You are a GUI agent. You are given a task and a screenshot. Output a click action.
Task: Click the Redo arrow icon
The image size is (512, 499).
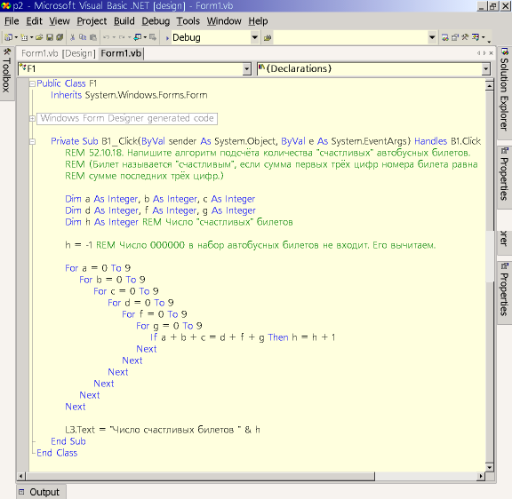click(122, 37)
